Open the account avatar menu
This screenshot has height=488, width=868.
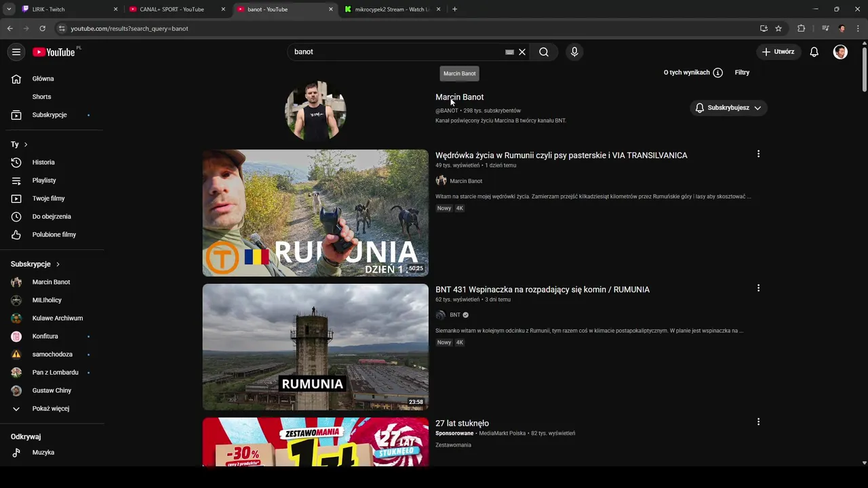click(x=840, y=52)
